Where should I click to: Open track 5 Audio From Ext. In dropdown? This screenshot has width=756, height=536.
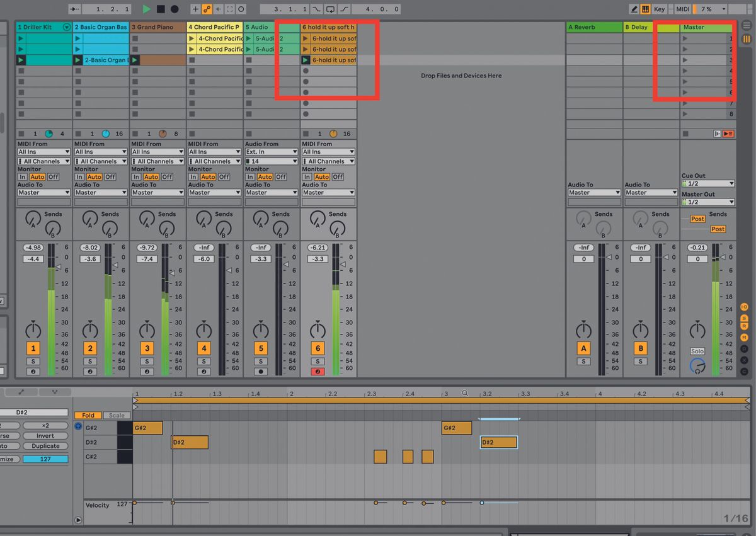point(272,152)
